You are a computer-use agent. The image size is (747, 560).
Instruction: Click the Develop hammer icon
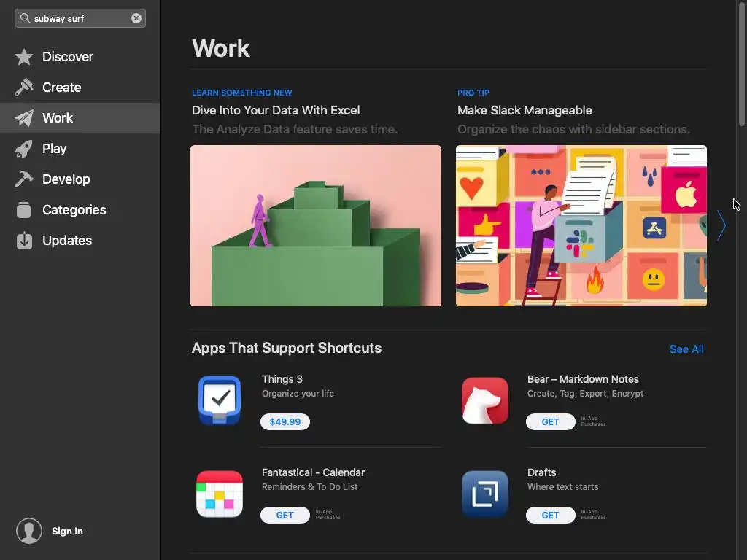tap(24, 179)
